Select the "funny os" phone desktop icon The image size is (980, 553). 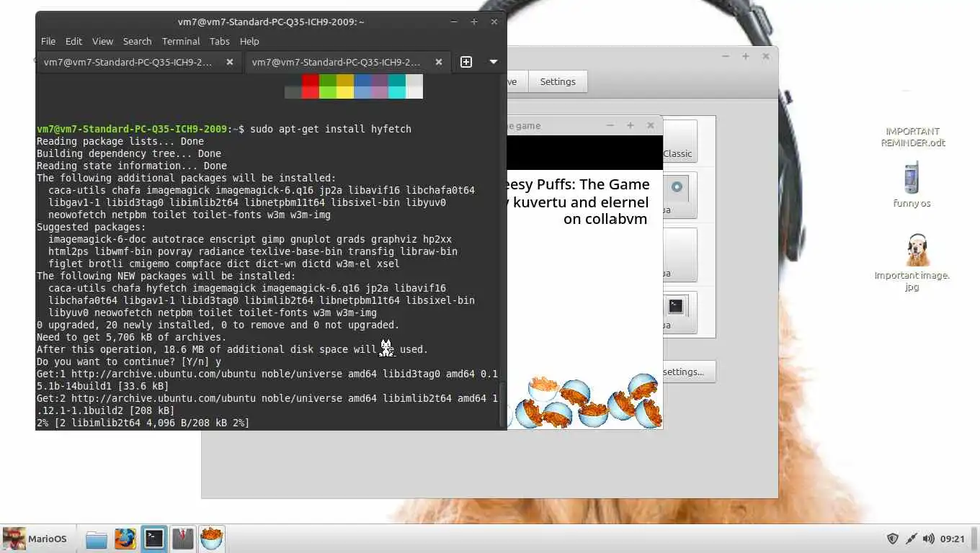[912, 185]
